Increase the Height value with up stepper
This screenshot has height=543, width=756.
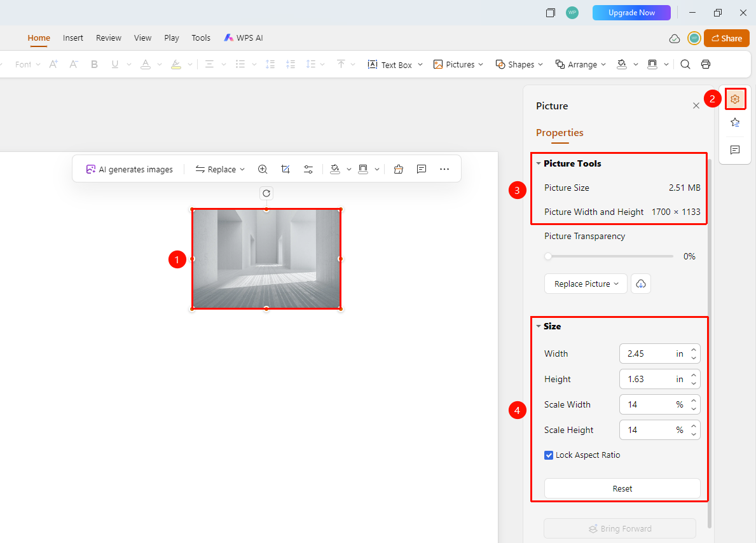[693, 375]
